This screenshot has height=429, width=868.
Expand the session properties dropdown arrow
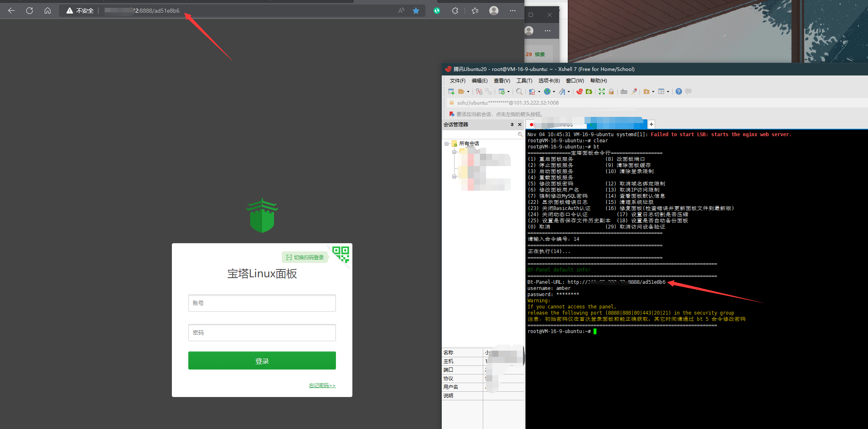[x=508, y=91]
